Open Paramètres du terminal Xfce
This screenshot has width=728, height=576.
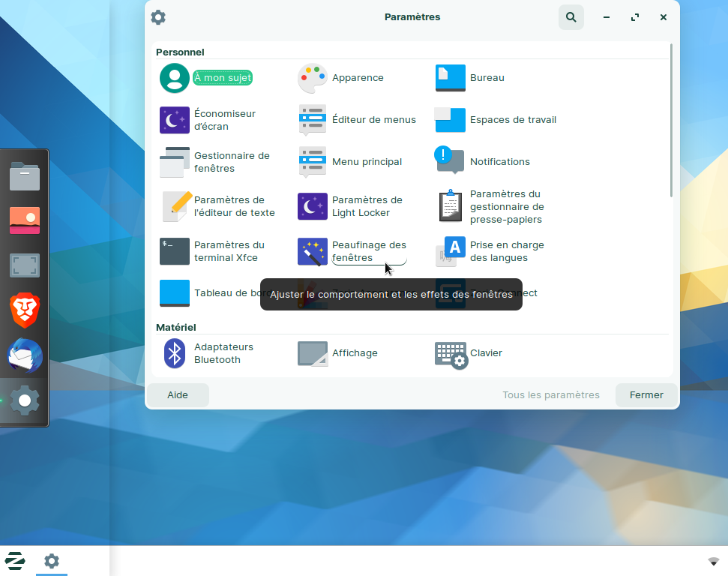[175, 251]
